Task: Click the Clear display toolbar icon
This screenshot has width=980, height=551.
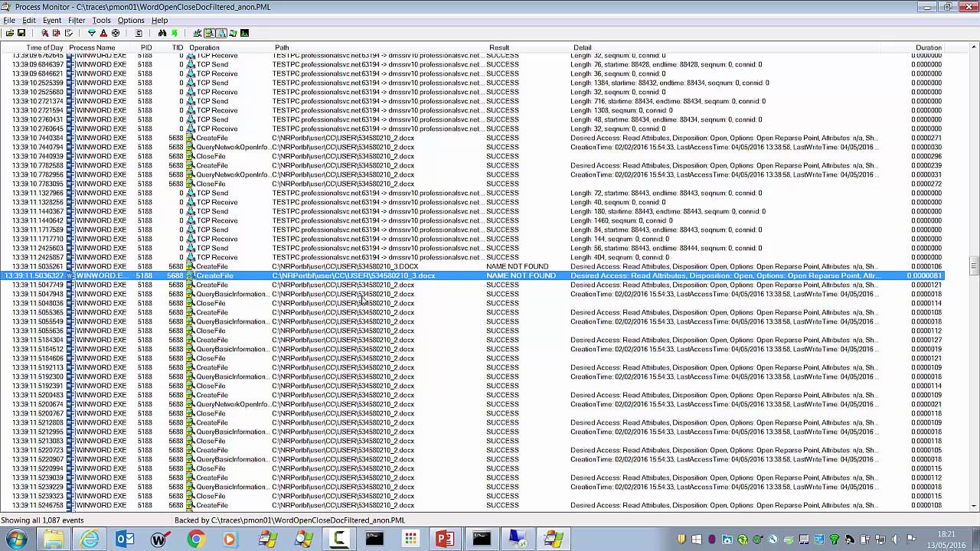Action: 68,33
